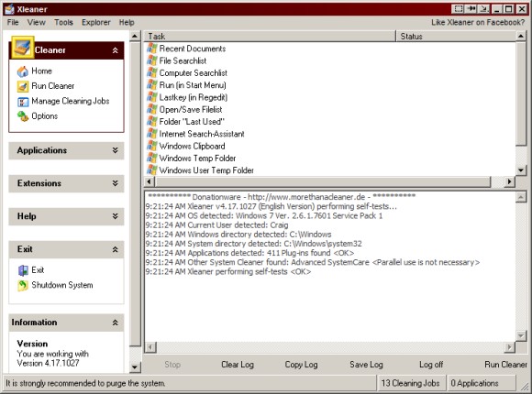Click the Windows User Temp Folder icon
Image resolution: width=532 pixels, height=394 pixels.
[151, 170]
